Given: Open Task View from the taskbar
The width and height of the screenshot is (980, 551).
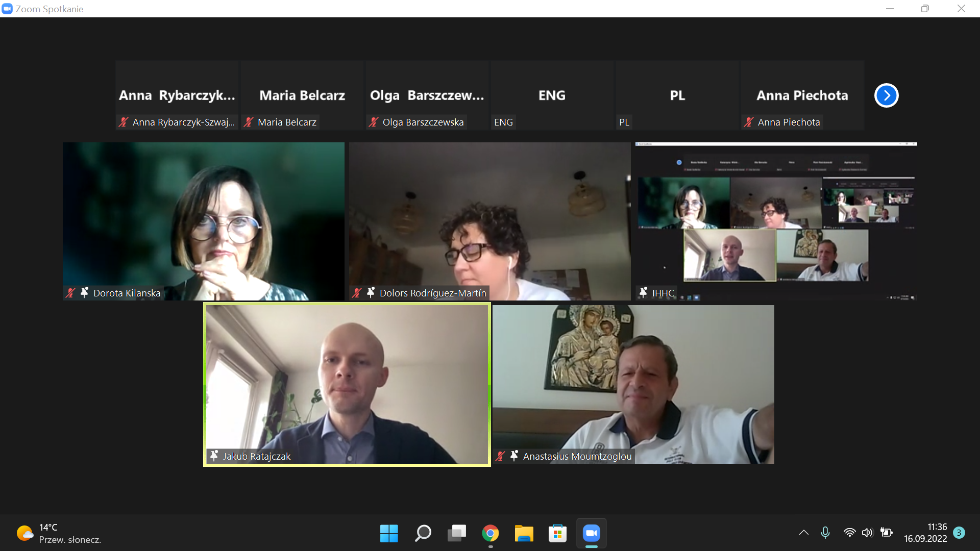Looking at the screenshot, I should coord(456,533).
